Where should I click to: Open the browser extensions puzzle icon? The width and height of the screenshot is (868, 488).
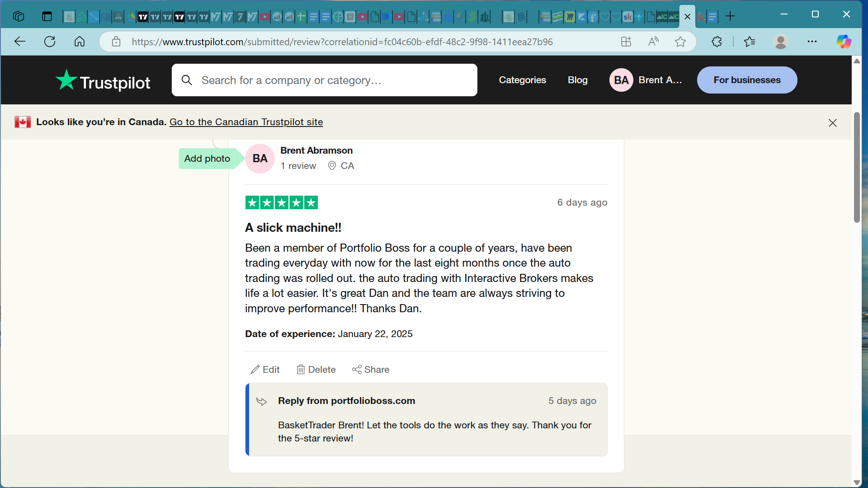(717, 42)
